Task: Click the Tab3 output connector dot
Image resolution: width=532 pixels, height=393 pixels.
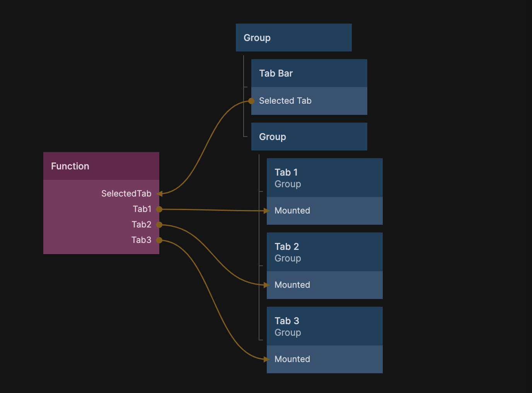Action: [x=159, y=240]
